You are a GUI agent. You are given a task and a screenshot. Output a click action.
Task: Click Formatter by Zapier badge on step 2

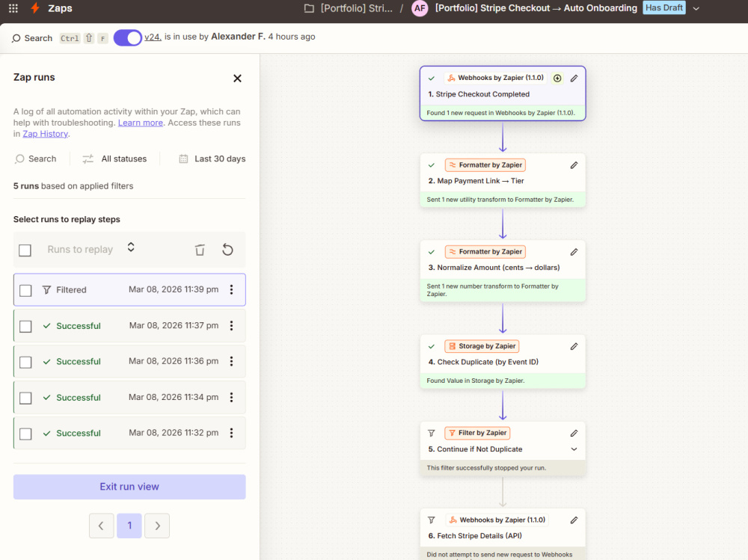point(485,165)
